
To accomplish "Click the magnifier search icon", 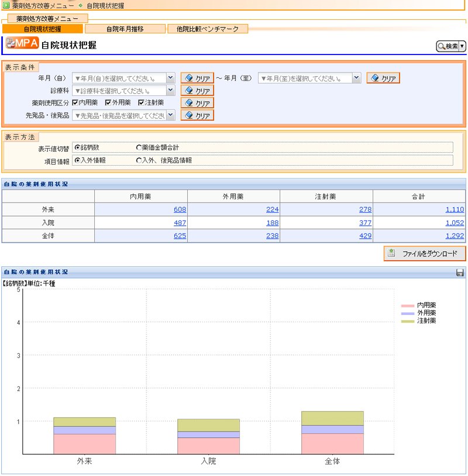I will click(441, 46).
